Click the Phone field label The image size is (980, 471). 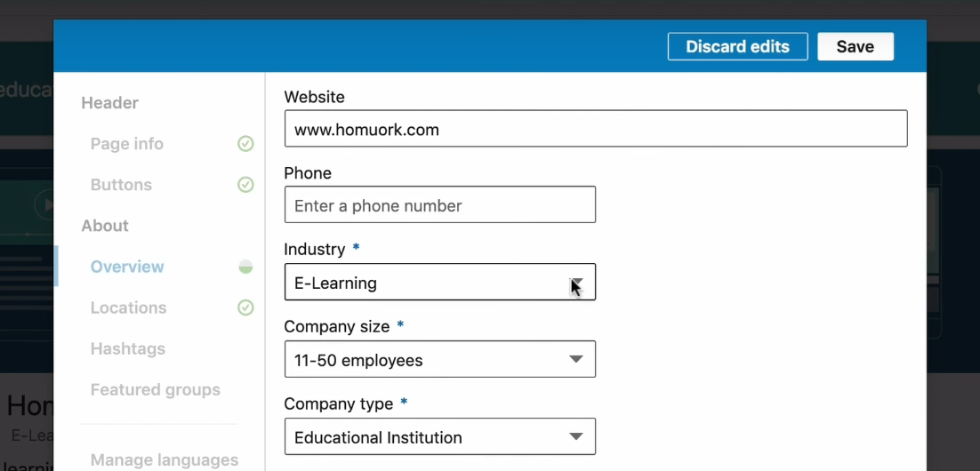coord(308,173)
